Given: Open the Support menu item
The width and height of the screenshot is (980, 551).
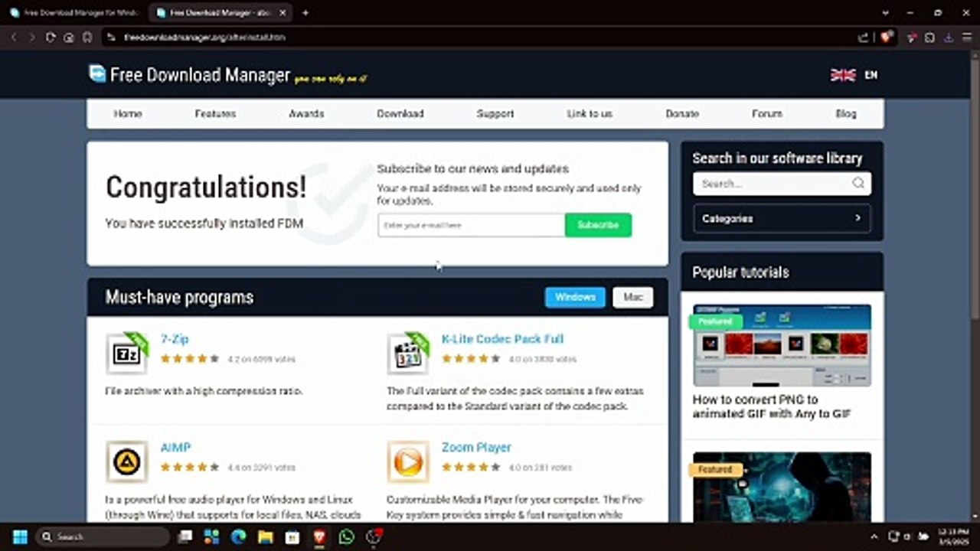Looking at the screenshot, I should (495, 113).
